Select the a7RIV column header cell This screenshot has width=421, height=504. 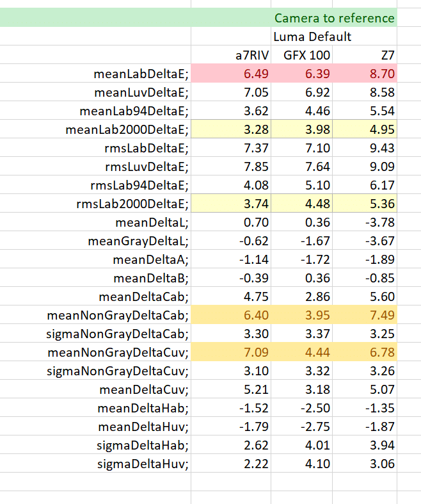(x=231, y=55)
